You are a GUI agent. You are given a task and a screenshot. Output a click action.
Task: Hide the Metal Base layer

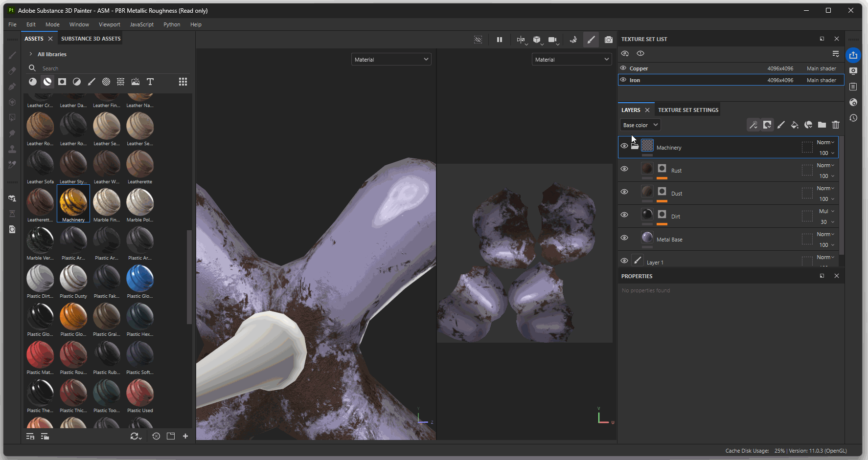(624, 238)
